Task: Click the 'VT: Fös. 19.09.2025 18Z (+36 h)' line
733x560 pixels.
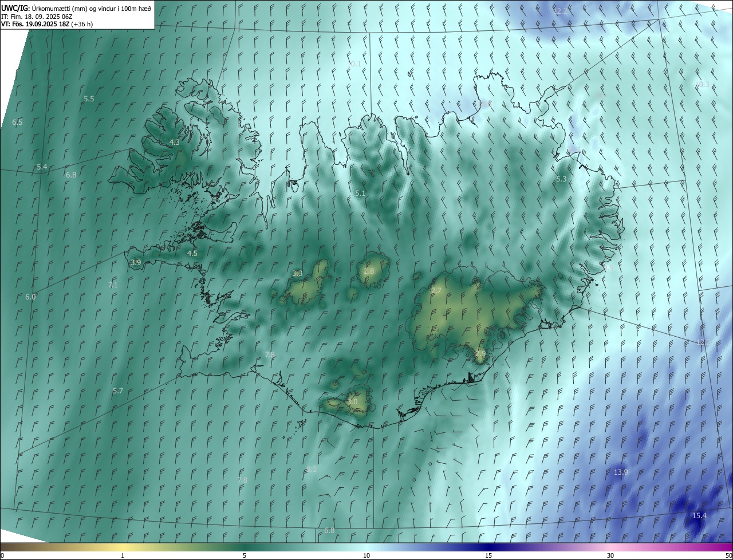Action: pyautogui.click(x=47, y=24)
